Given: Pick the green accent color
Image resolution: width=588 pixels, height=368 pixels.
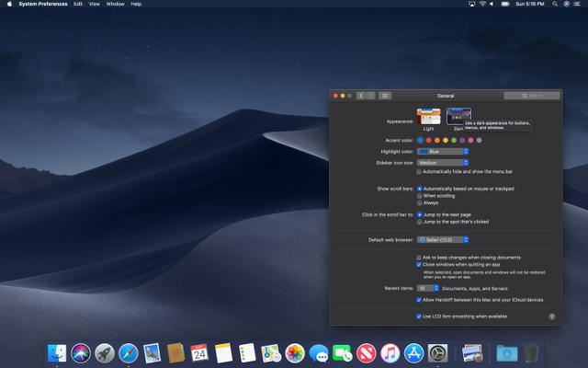Looking at the screenshot, I should [454, 140].
